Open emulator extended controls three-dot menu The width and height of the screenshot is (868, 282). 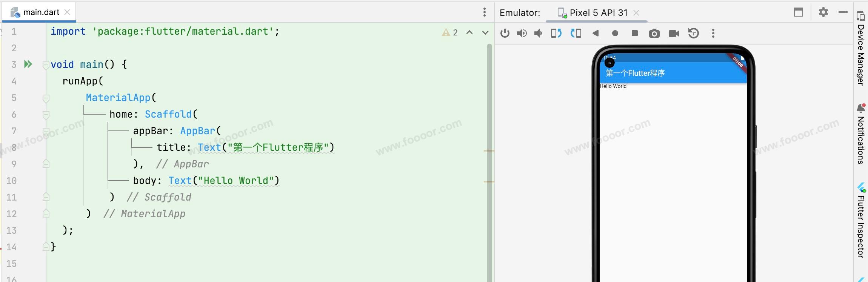(x=713, y=34)
